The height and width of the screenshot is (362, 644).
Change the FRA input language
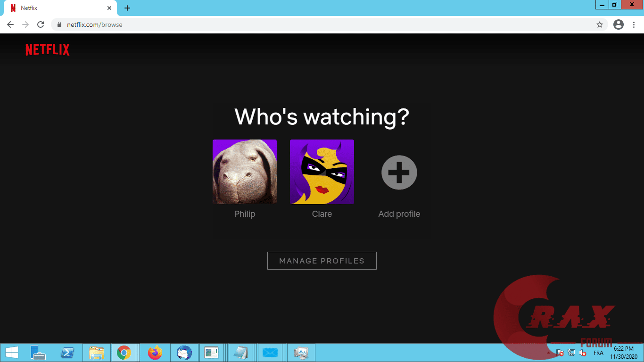(598, 353)
